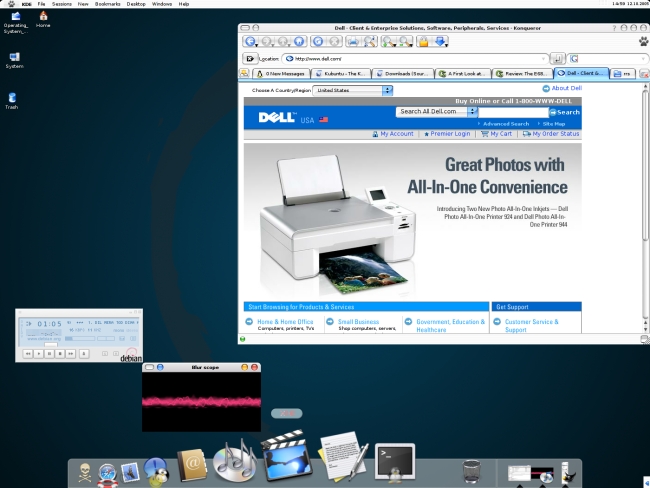Increase font size with zoom in icon
This screenshot has height=488, width=650.
389,41
